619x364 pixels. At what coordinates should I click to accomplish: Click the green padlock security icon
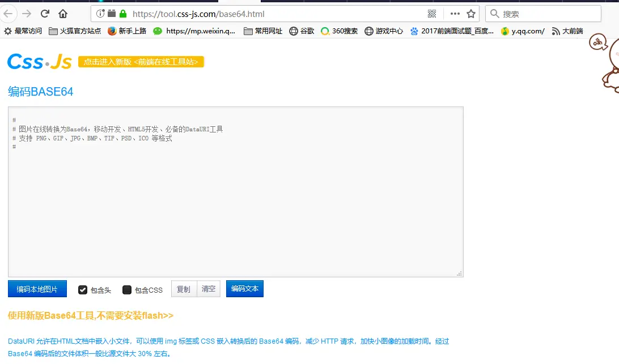123,14
